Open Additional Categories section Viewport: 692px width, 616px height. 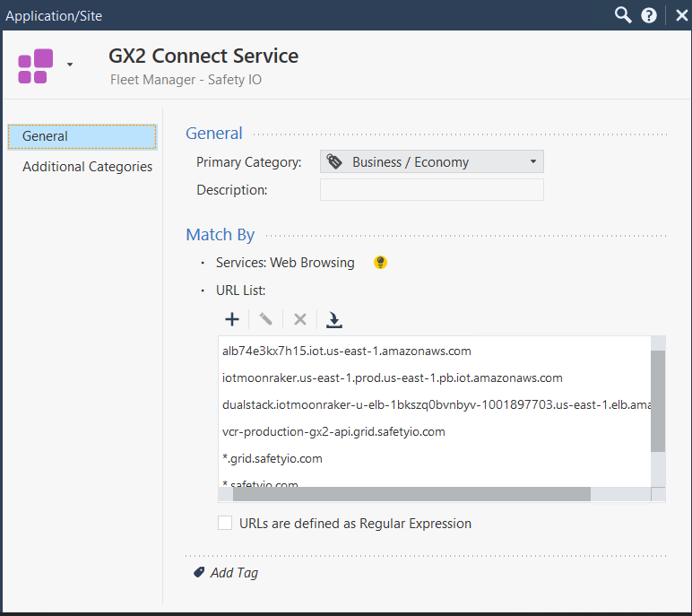[x=87, y=167]
